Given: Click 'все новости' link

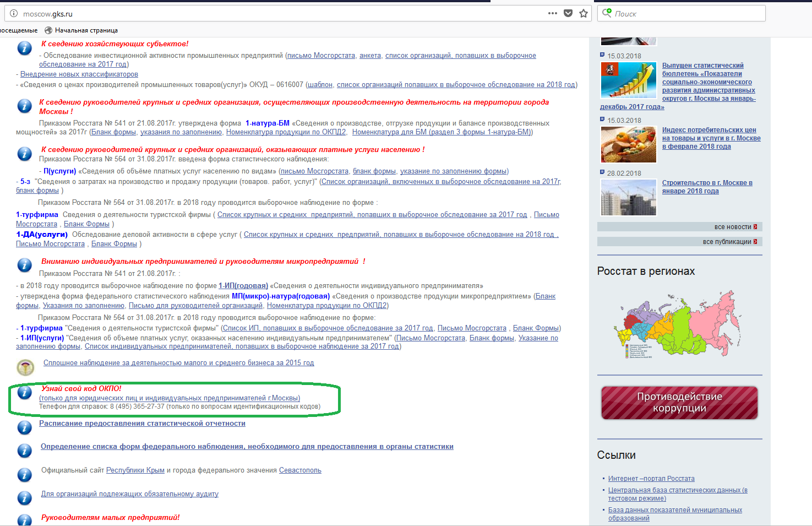Looking at the screenshot, I should click(x=732, y=227).
